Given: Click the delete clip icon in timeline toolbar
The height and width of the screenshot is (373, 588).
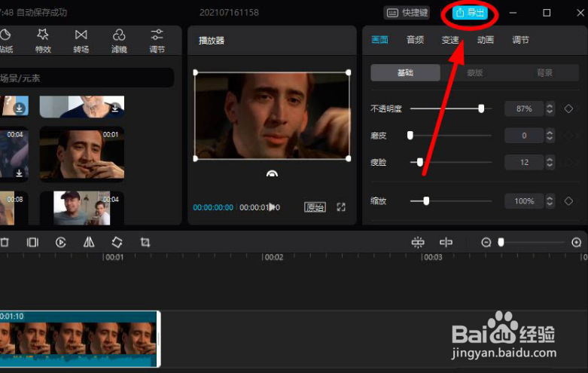Looking at the screenshot, I should coord(5,243).
